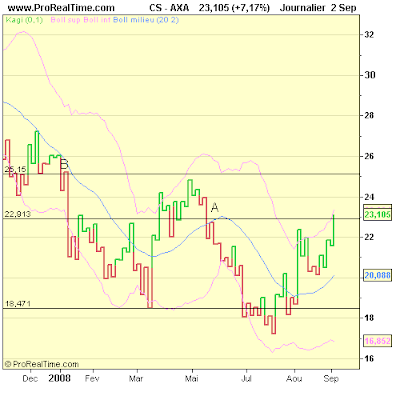This screenshot has width=400, height=400.
Task: Click the 2008 year label on time axis
Action: coord(59,378)
